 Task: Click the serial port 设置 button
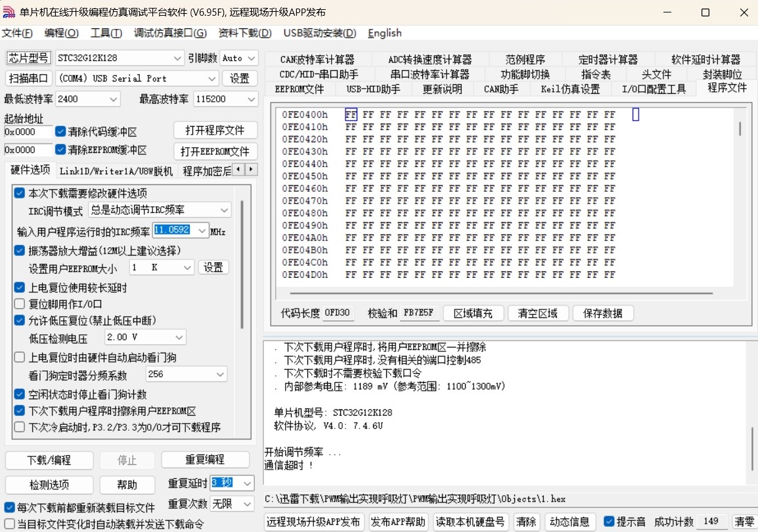point(239,78)
